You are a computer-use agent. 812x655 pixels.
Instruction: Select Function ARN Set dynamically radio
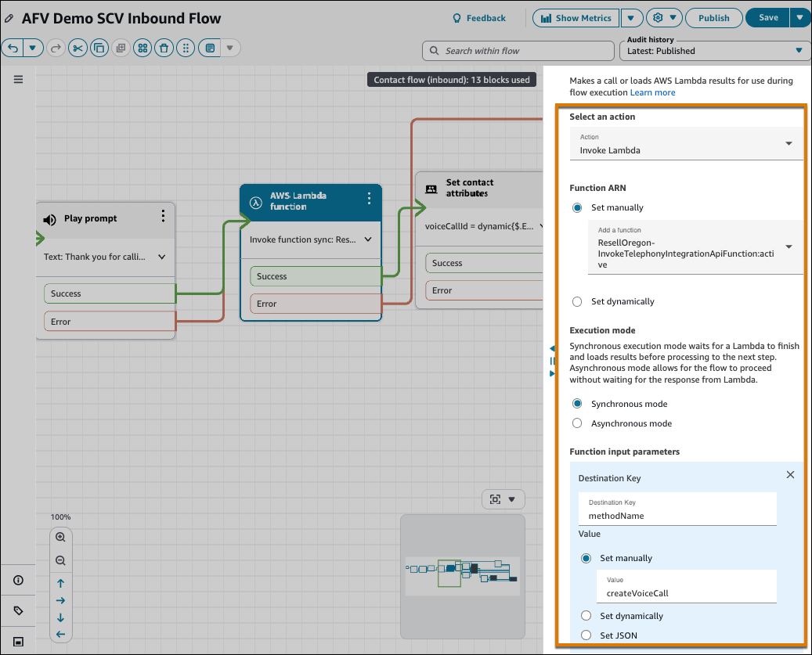pyautogui.click(x=577, y=301)
